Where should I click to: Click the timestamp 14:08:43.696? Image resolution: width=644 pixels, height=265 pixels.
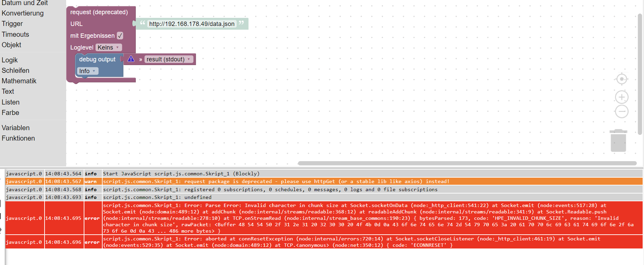[x=63, y=242]
